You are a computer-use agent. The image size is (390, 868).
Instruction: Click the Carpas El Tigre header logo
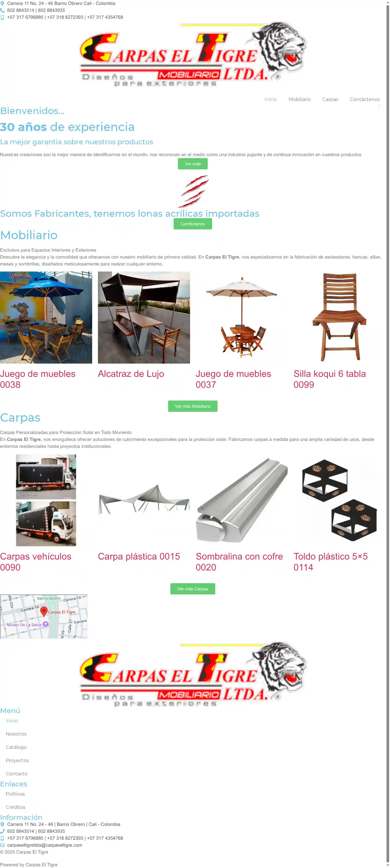click(193, 54)
